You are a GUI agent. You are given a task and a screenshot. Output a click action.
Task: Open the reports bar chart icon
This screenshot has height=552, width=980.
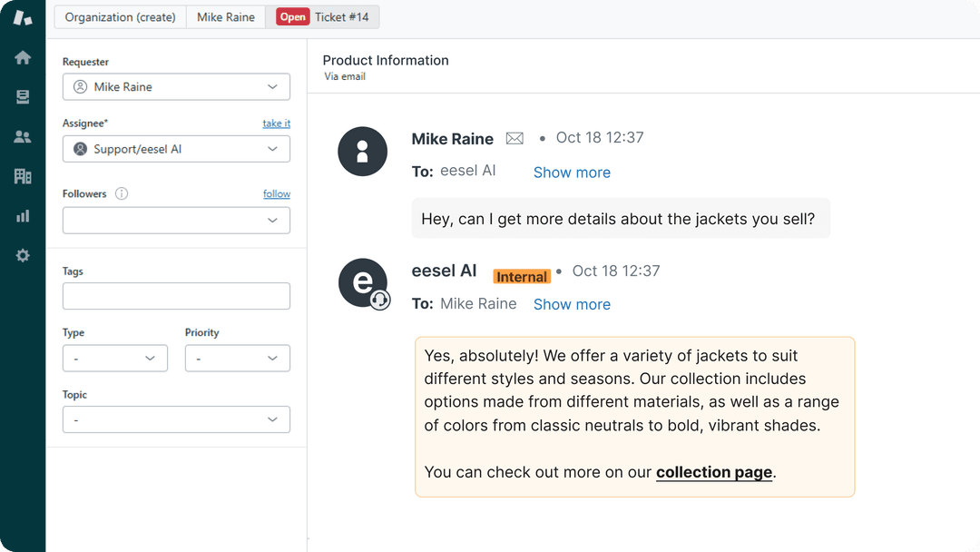tap(22, 216)
